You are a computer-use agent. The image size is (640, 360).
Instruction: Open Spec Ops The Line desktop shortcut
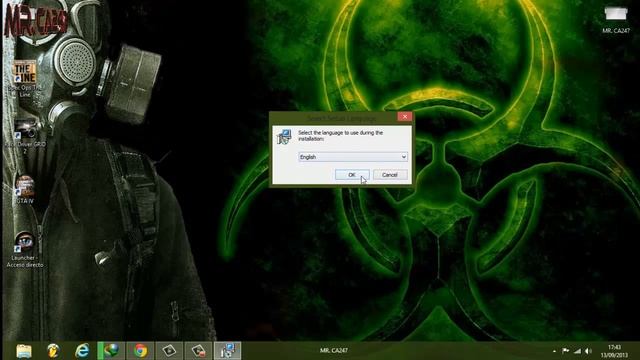[x=25, y=79]
